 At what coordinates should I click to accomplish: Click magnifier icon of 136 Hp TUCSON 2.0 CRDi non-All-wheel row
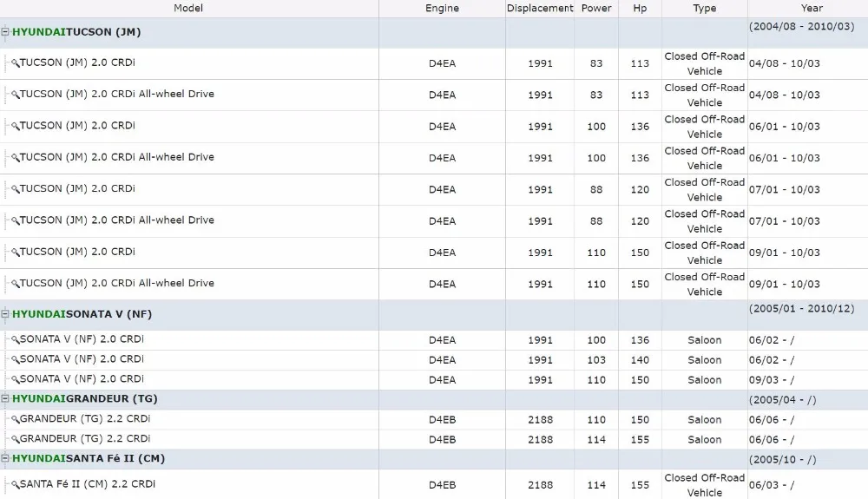pyautogui.click(x=16, y=127)
